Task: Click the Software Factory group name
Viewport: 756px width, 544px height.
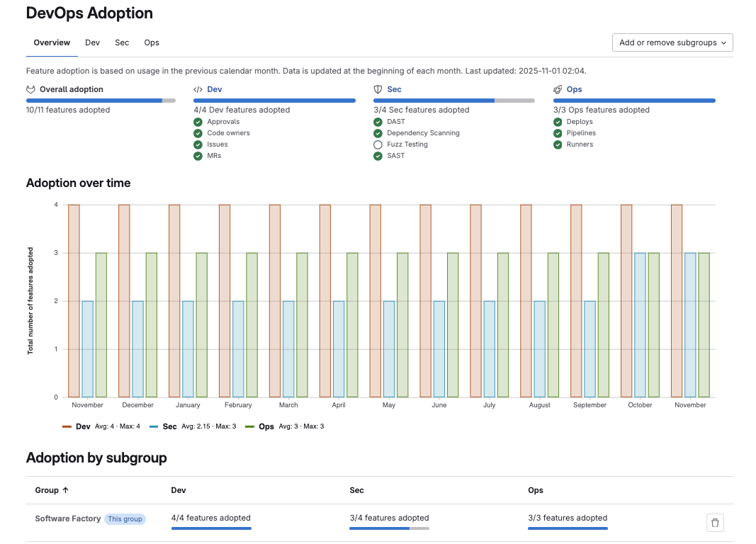Action: coord(67,518)
